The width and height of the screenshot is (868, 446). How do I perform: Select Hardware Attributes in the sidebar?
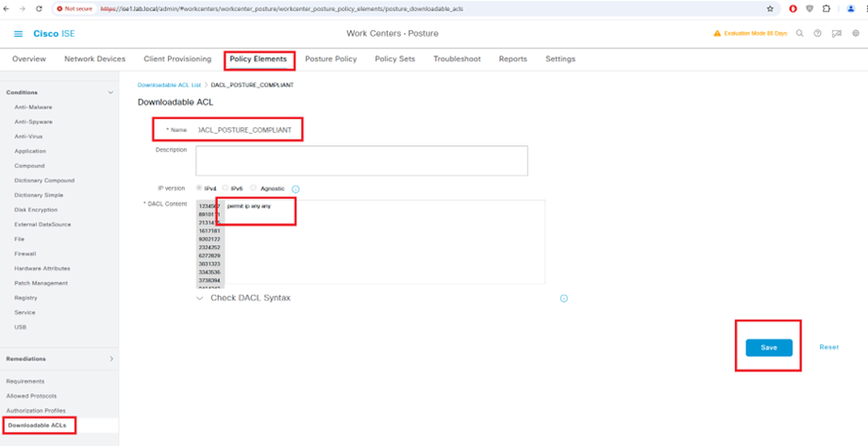(42, 269)
